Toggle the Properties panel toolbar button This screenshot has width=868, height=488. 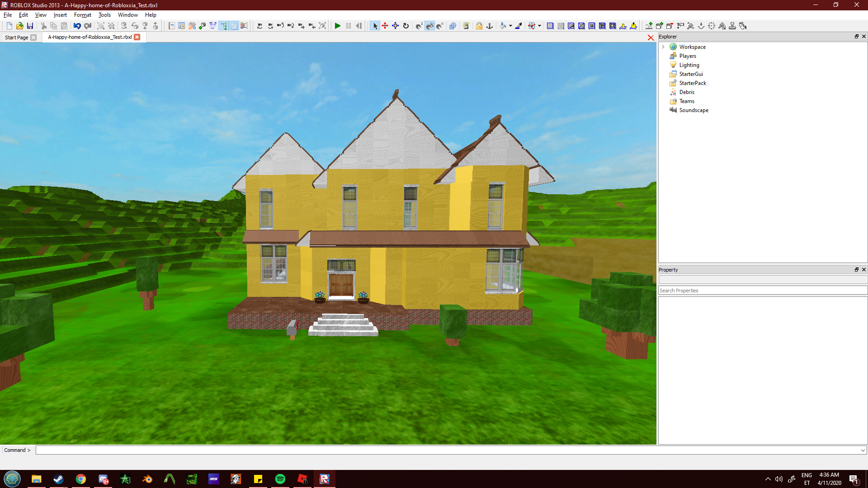[234, 26]
